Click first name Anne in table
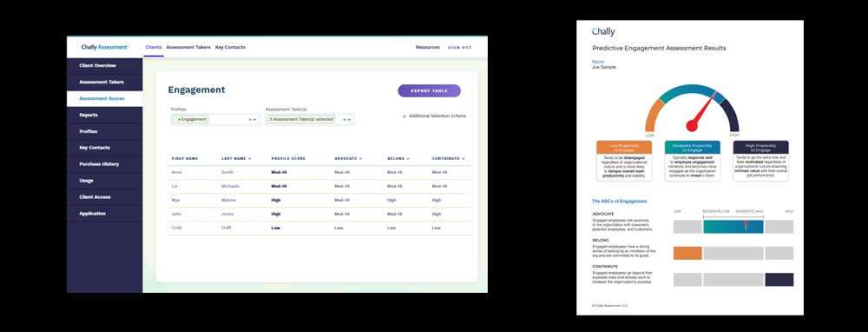This screenshot has height=332, width=868. click(176, 172)
